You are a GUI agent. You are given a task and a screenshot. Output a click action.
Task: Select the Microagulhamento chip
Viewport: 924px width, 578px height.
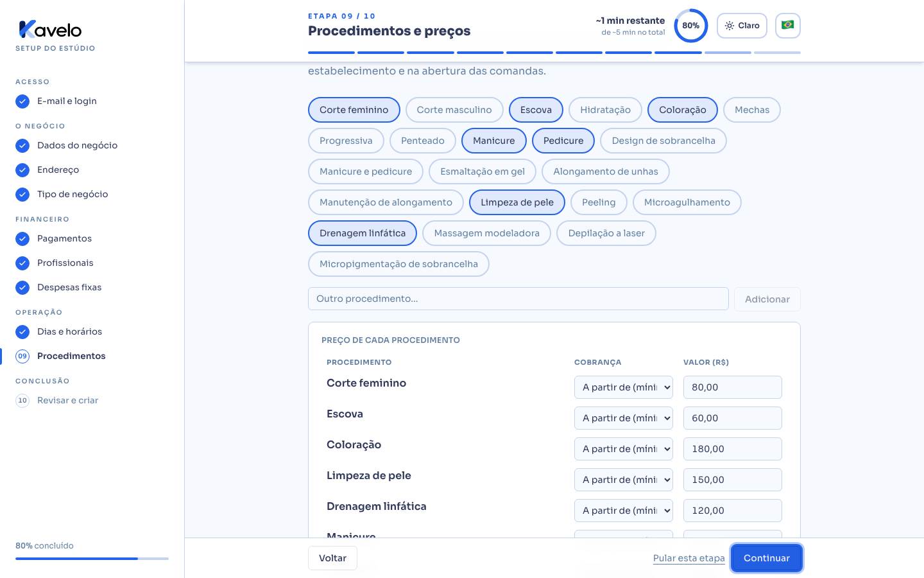[687, 202]
